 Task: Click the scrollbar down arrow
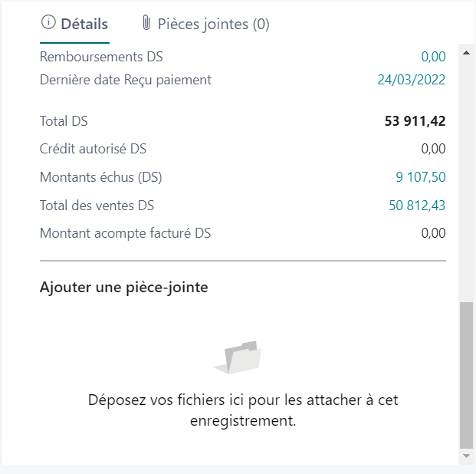point(465,456)
